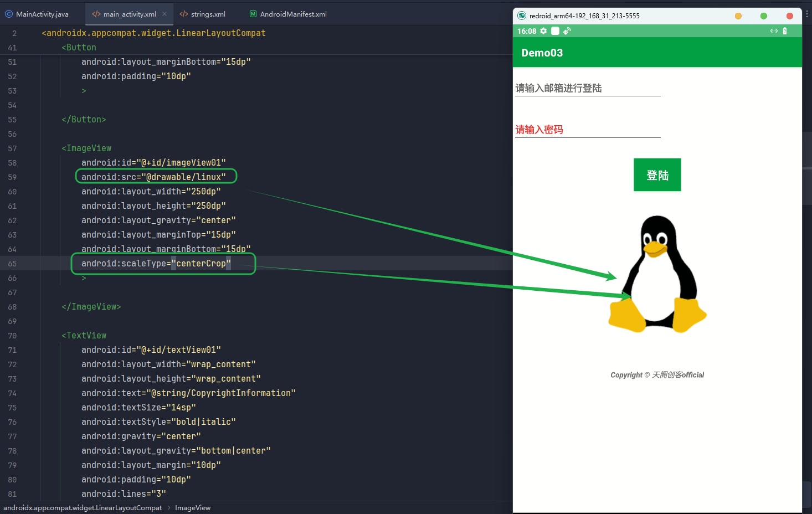
Task: Select ImageView in the bottom breadcrumb
Action: click(x=193, y=508)
